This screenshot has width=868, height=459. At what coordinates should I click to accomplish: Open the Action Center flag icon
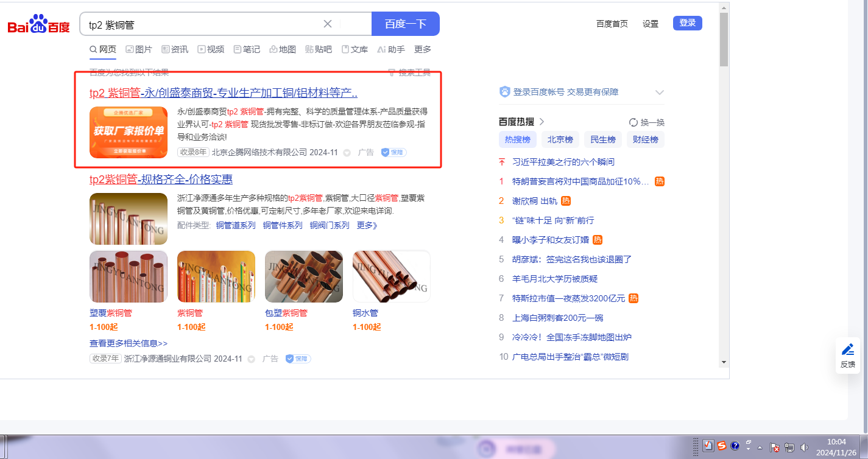[775, 447]
